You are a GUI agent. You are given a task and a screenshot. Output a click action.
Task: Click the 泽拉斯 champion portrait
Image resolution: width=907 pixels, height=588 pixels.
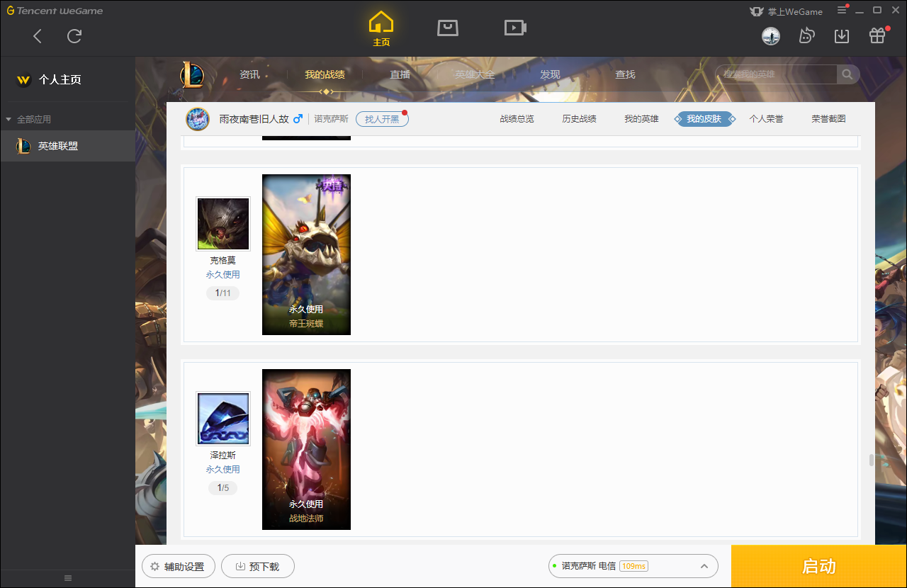[x=223, y=419]
